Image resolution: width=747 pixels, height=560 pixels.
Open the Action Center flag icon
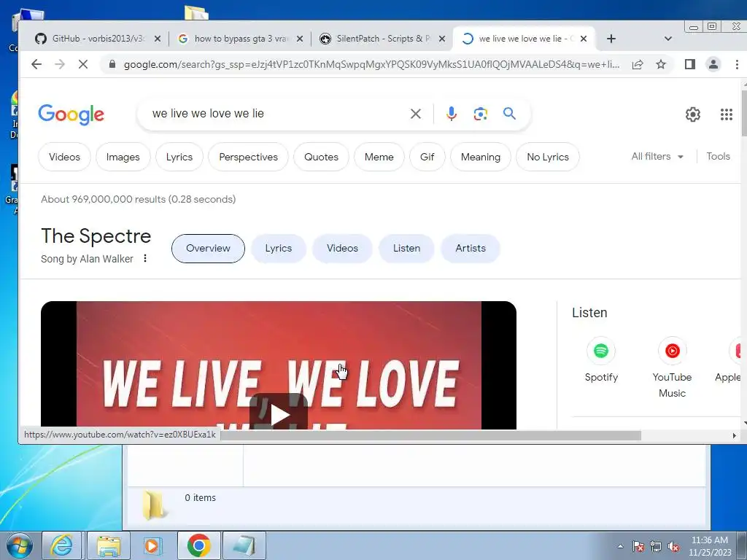(x=638, y=546)
